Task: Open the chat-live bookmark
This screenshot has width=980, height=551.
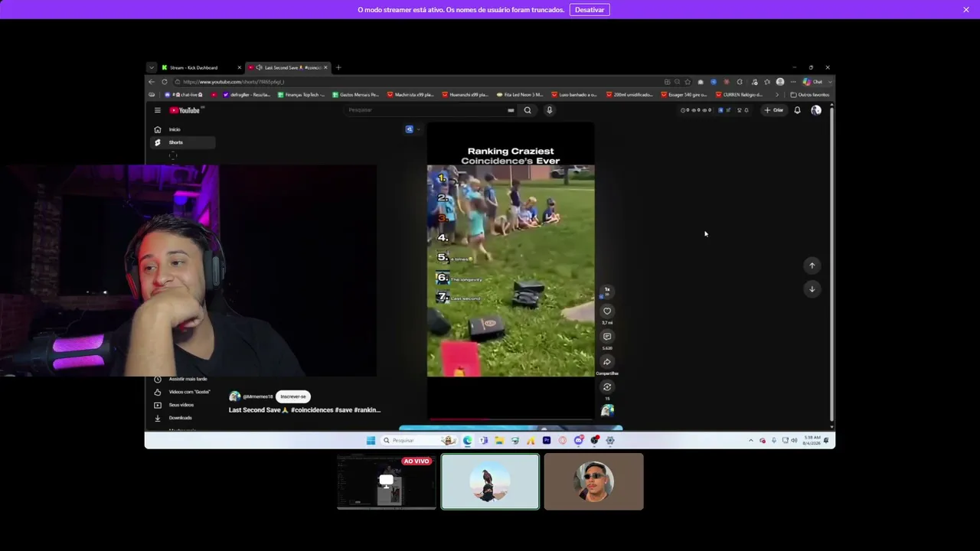Action: pos(185,95)
